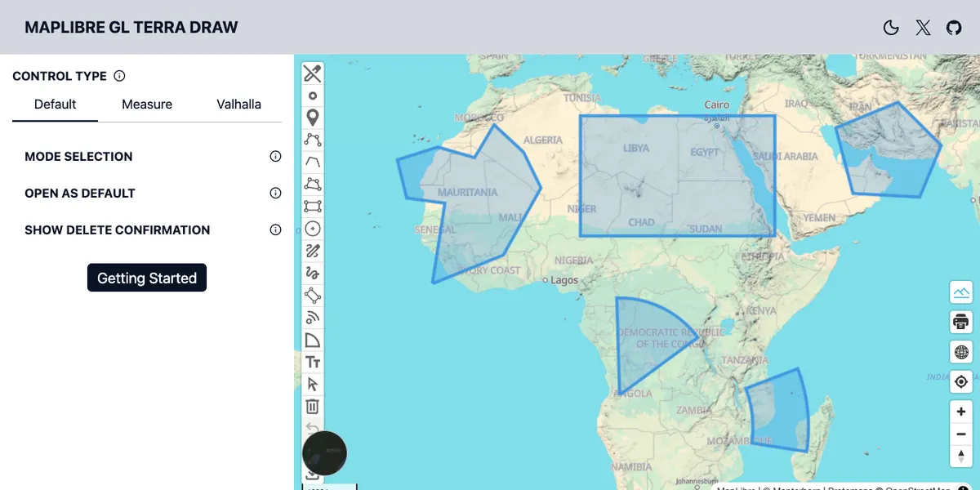Click the Getting Started button

click(x=147, y=278)
